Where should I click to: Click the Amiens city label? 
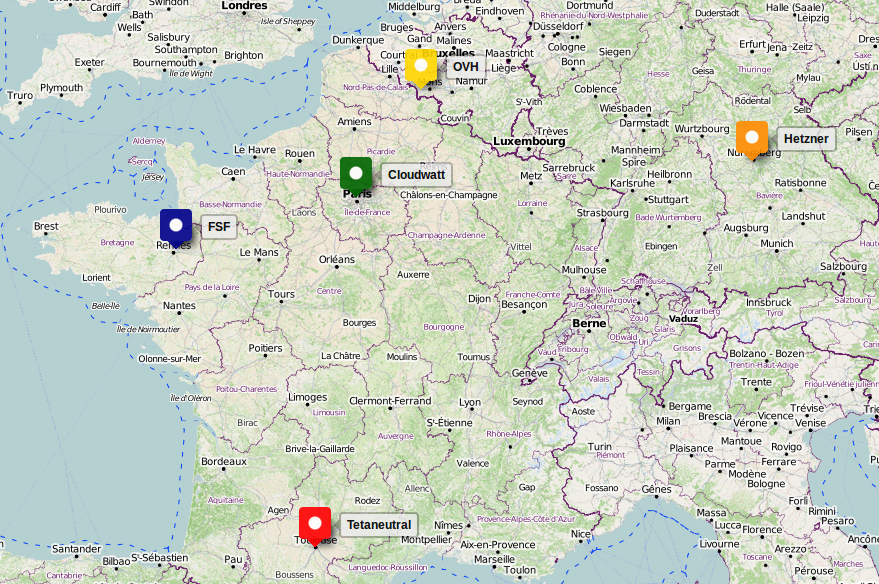click(354, 121)
